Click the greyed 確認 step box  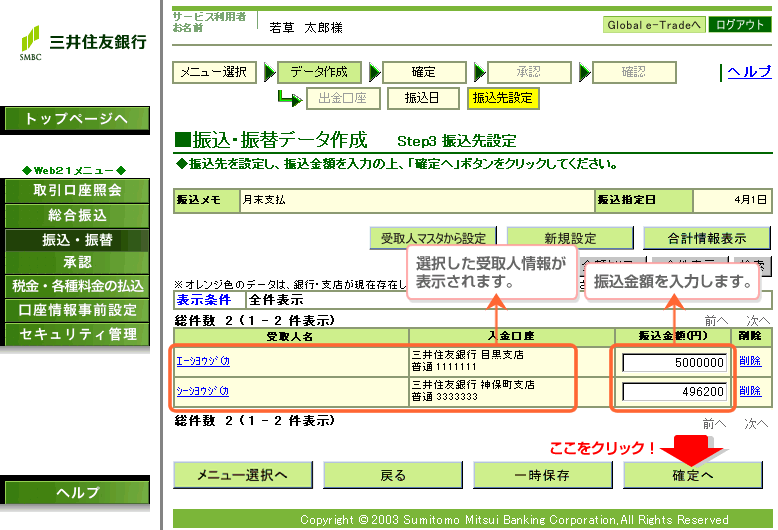(x=634, y=72)
